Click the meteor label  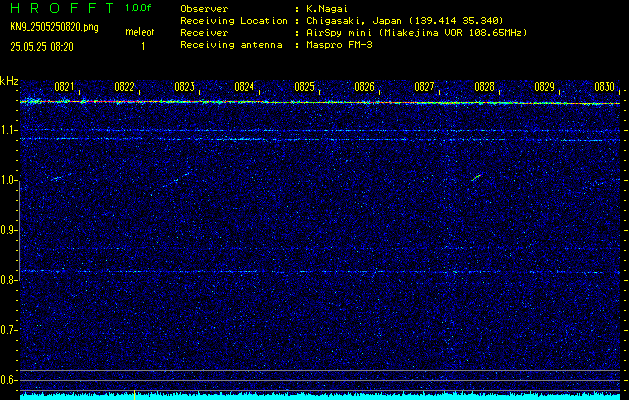(140, 32)
